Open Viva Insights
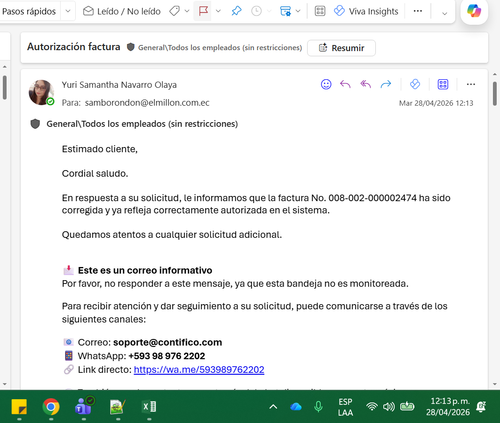Image resolution: width=500 pixels, height=423 pixels. pos(366,11)
